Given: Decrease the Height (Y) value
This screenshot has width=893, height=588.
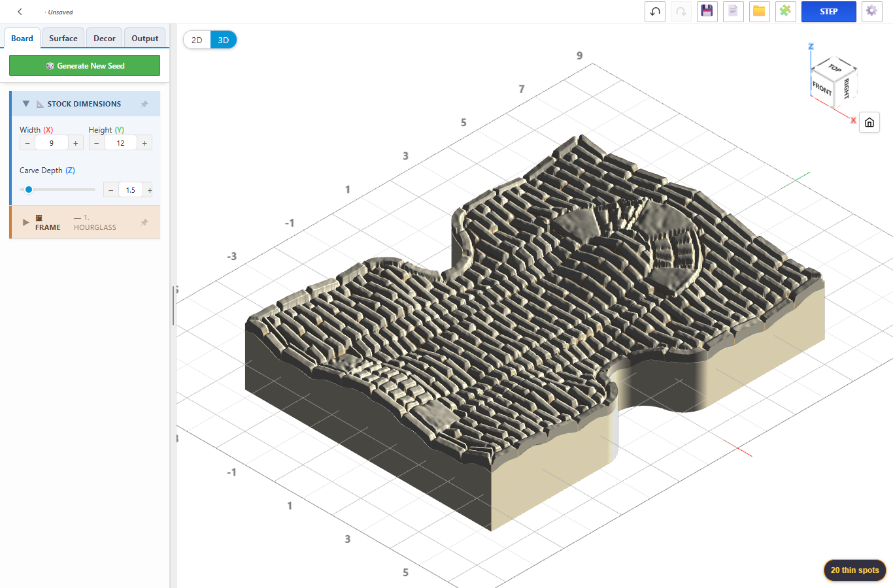Looking at the screenshot, I should [97, 143].
